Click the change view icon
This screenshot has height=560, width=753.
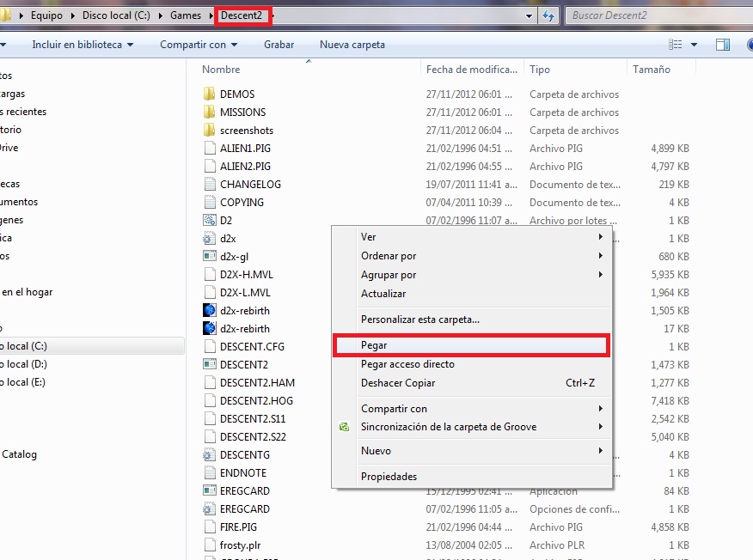[675, 45]
